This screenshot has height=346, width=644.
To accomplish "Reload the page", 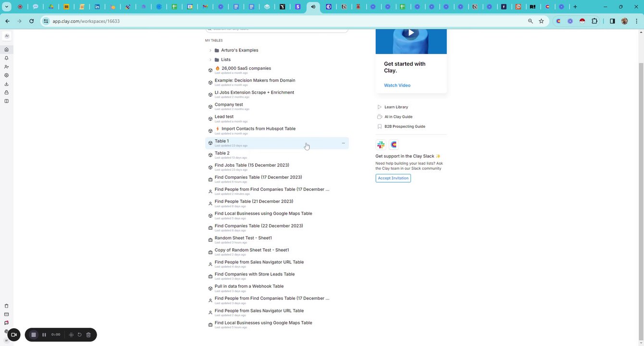I will coord(31,21).
